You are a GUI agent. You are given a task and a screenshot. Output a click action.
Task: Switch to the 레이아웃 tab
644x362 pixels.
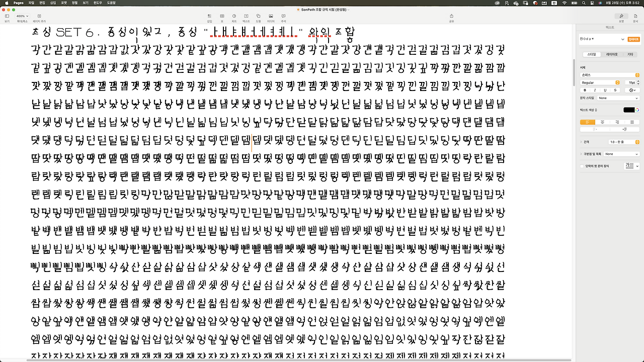(612, 54)
